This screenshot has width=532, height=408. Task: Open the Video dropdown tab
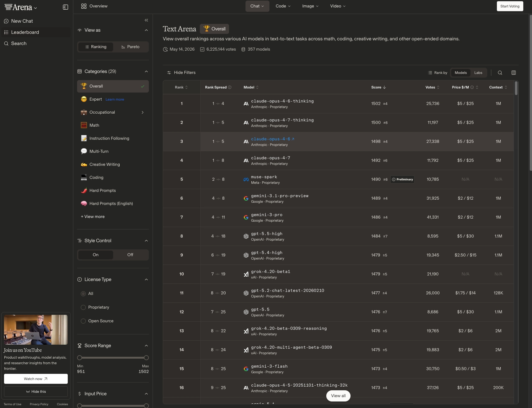338,6
